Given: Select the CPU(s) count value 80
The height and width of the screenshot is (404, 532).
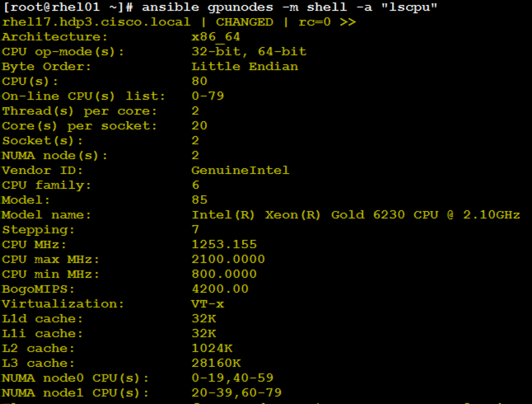Looking at the screenshot, I should tap(199, 81).
